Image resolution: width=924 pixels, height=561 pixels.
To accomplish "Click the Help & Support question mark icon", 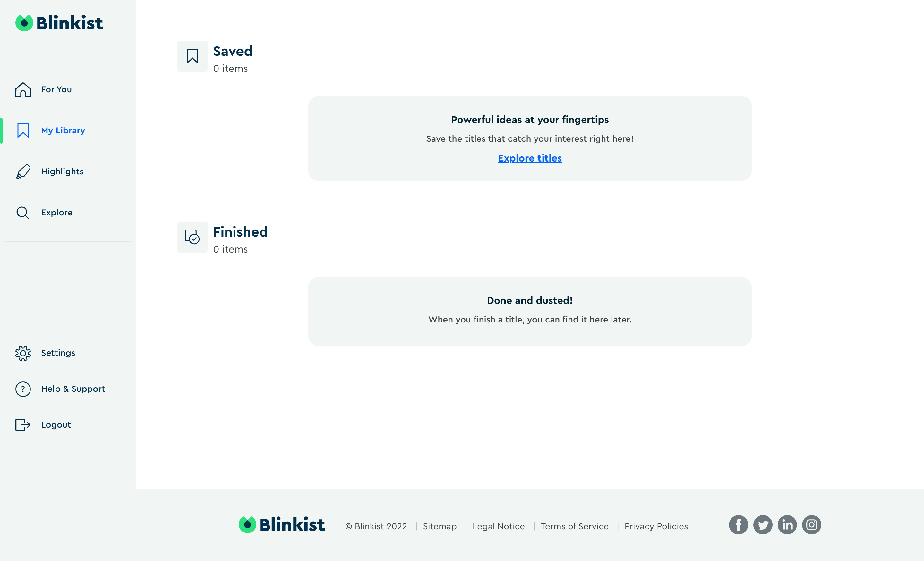I will coord(23,389).
